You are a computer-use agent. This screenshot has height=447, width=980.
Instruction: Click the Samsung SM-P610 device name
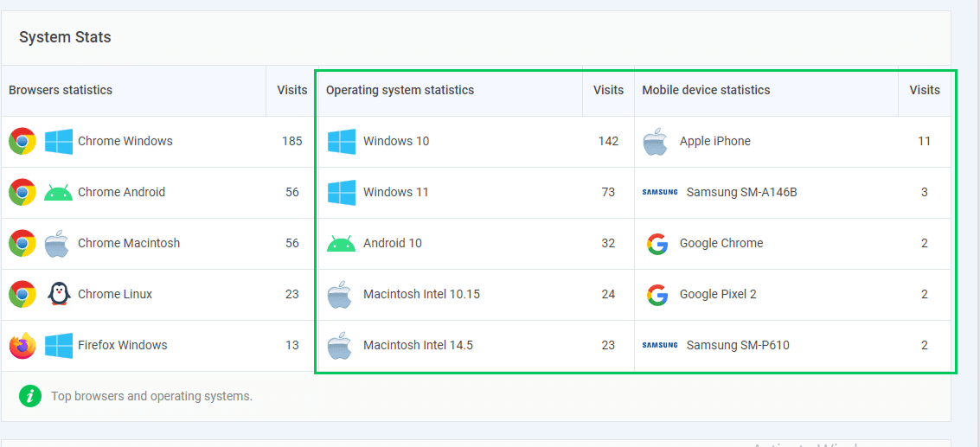pyautogui.click(x=738, y=345)
